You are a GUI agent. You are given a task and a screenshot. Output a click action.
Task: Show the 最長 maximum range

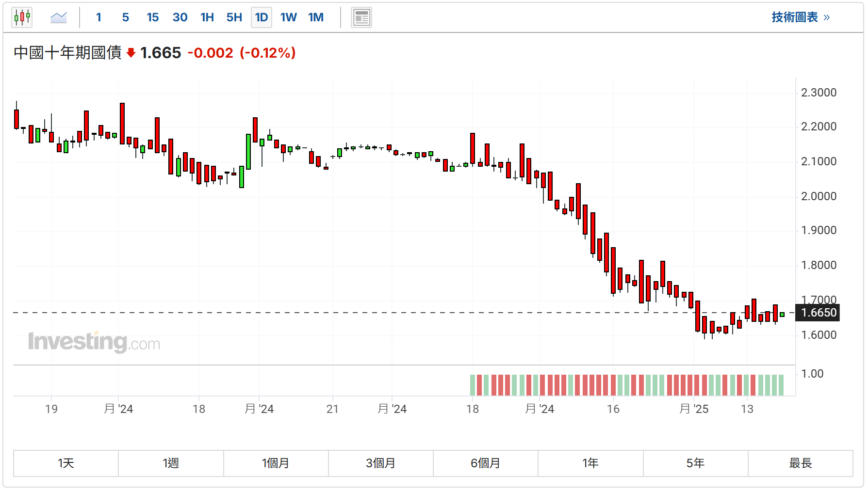[x=800, y=463]
